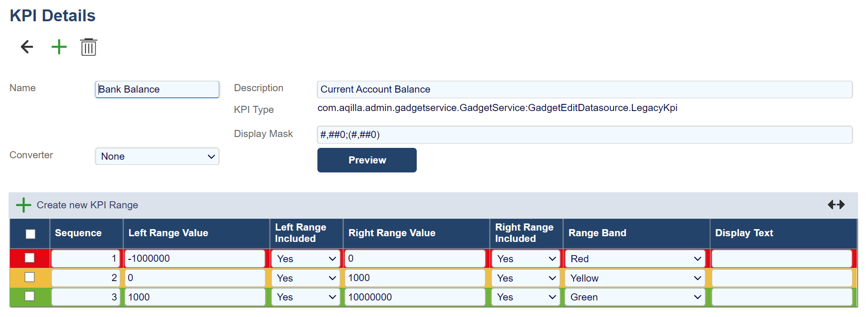Click the Sequence column header
Screen dimensions: 868x317
78,233
